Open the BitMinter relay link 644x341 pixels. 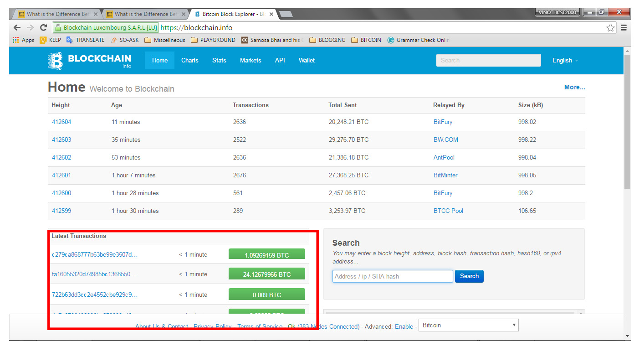(x=445, y=175)
